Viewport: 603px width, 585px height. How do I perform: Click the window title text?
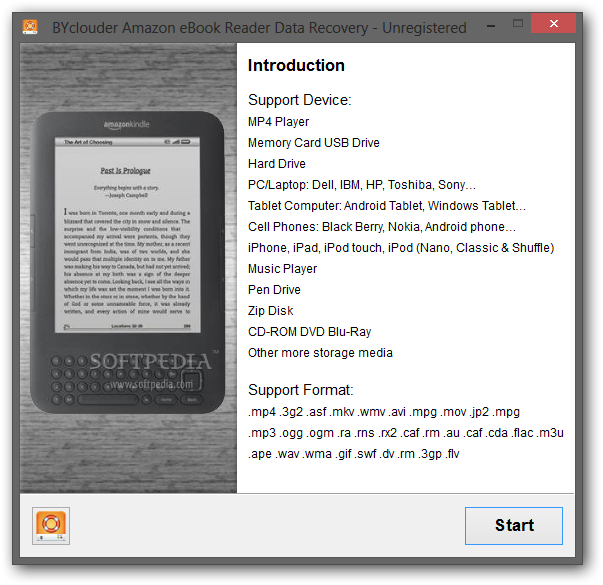pos(259,28)
